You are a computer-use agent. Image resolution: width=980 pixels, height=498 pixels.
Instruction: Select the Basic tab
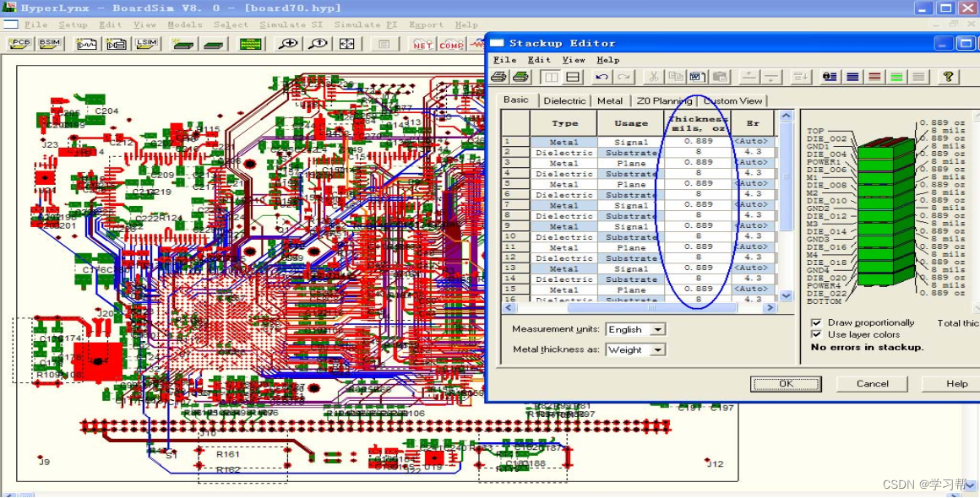(516, 100)
